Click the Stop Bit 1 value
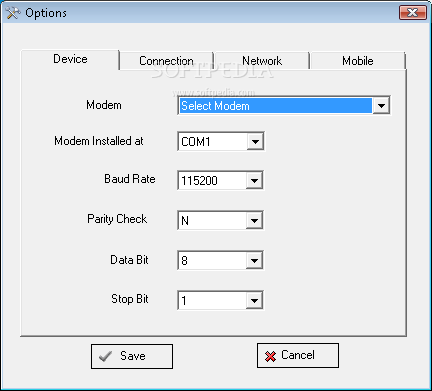This screenshot has width=432, height=391. point(213,301)
